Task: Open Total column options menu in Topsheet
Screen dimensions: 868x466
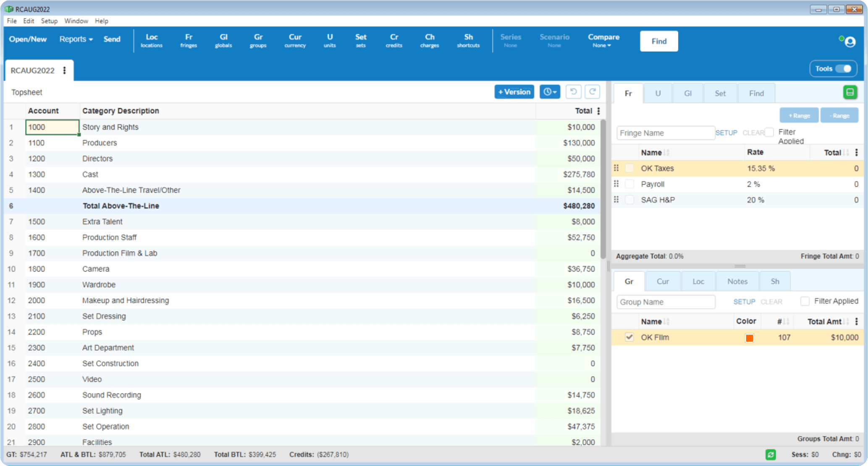Action: [x=598, y=111]
